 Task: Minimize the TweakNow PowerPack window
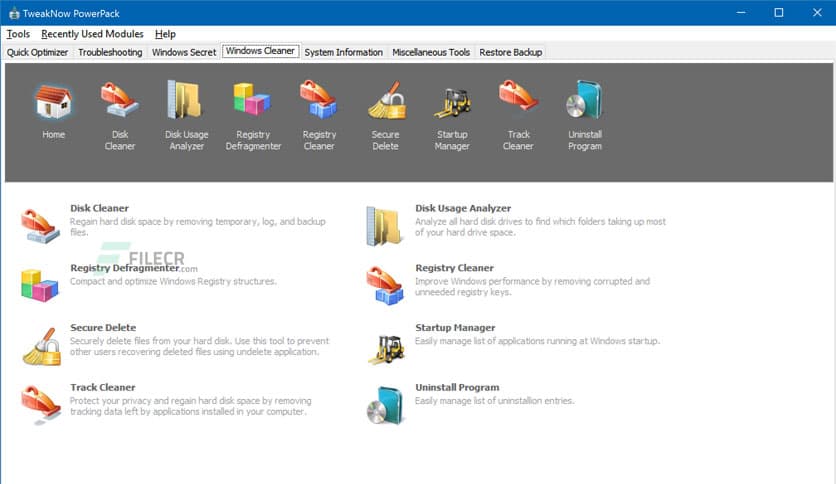point(741,13)
